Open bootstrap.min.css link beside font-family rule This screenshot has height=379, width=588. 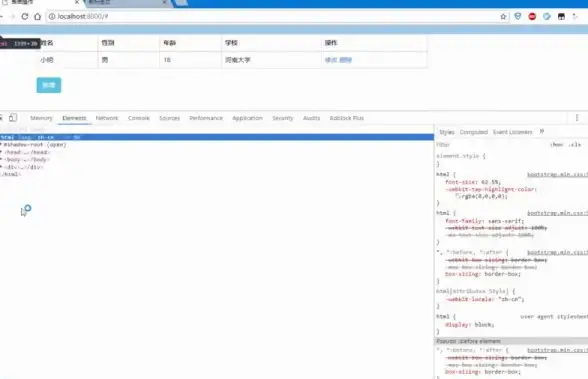[557, 213]
